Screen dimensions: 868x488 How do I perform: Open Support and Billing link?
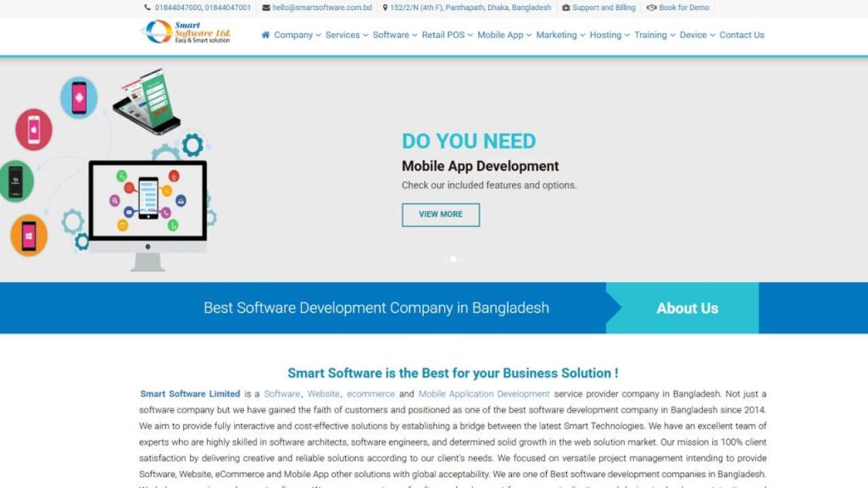(604, 8)
